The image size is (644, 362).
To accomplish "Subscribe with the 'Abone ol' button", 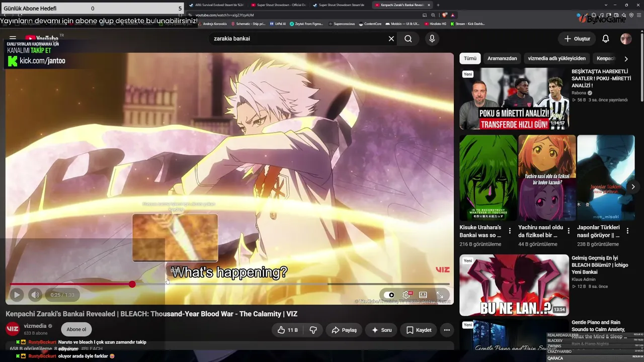I will [76, 330].
